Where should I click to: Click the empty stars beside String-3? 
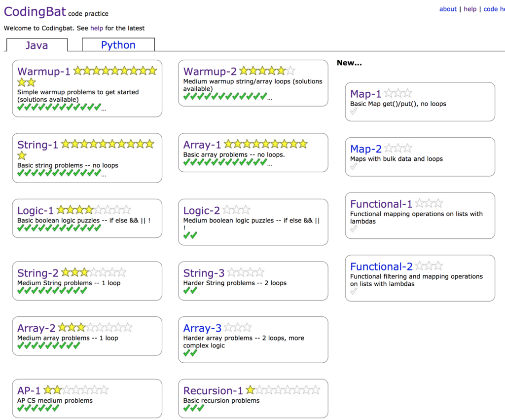pos(246,272)
